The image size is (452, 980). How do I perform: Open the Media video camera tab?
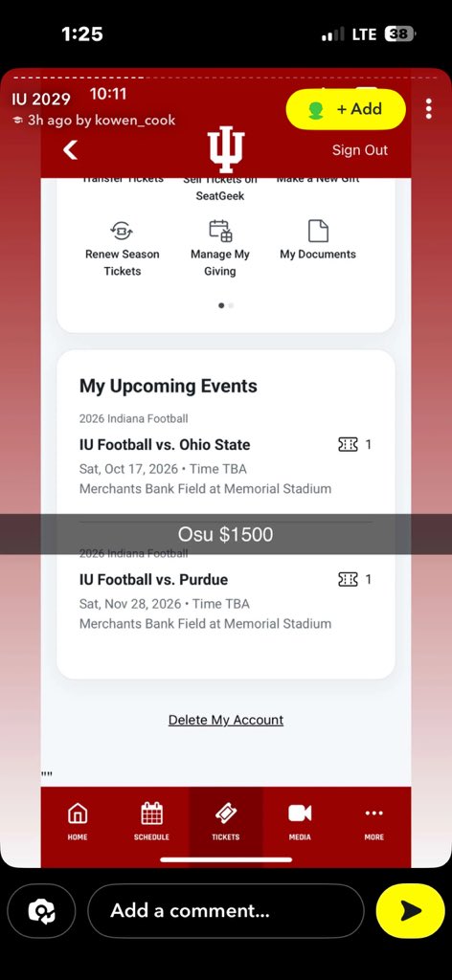coord(300,821)
